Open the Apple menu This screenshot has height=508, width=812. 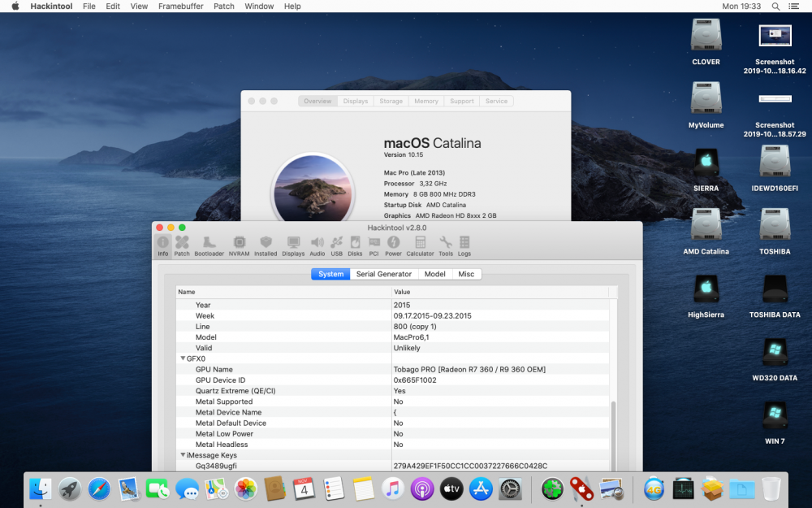15,7
